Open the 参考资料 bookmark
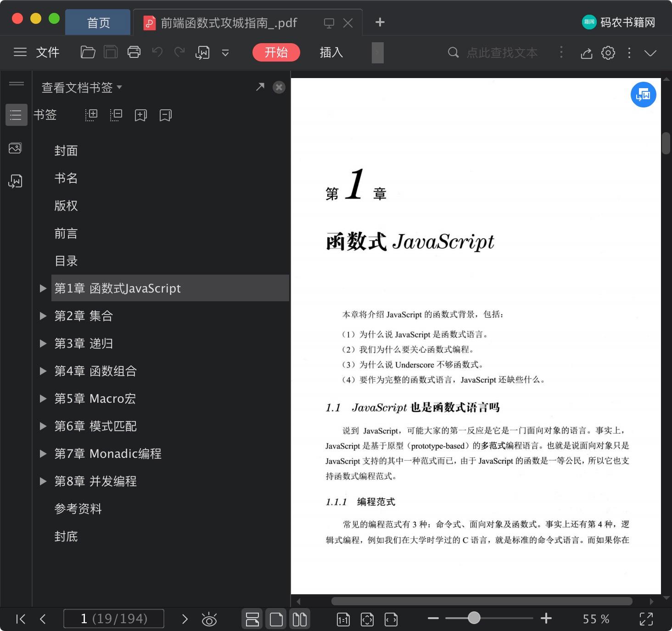This screenshot has height=631, width=672. pyautogui.click(x=78, y=509)
